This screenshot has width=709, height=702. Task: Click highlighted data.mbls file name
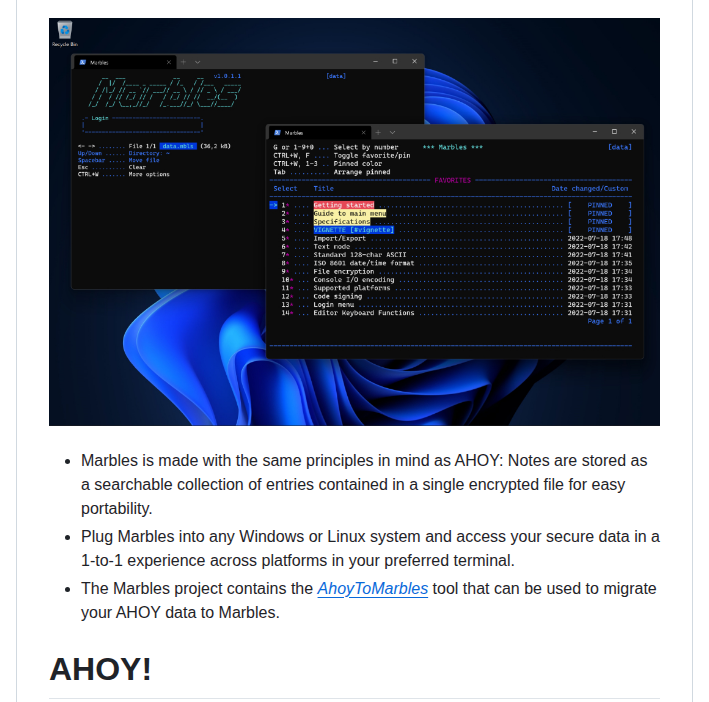coord(178,146)
